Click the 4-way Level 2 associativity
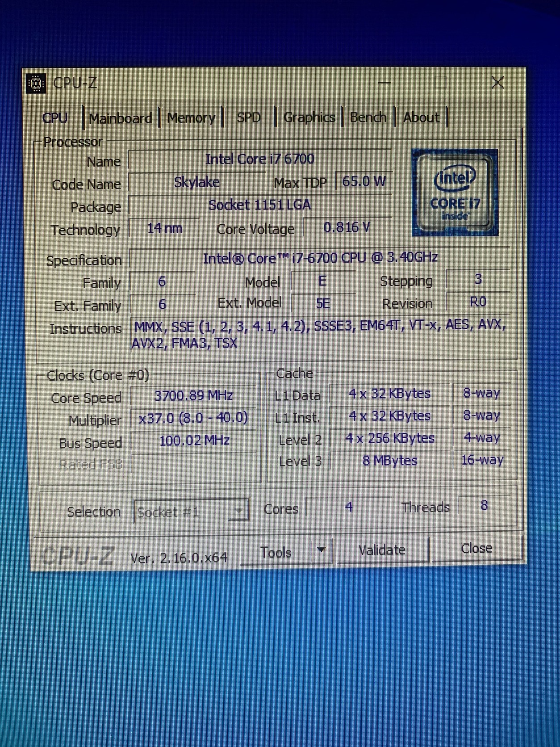Image resolution: width=560 pixels, height=747 pixels. coord(481,437)
